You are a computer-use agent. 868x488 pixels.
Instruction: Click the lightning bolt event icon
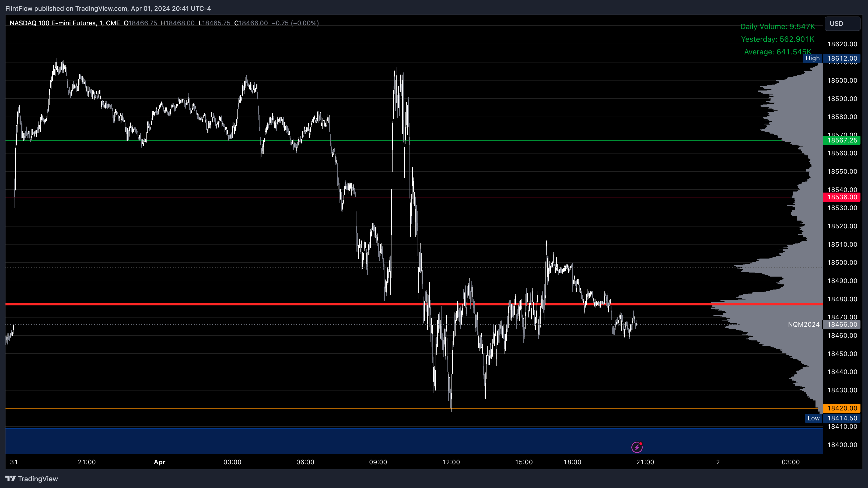637,447
